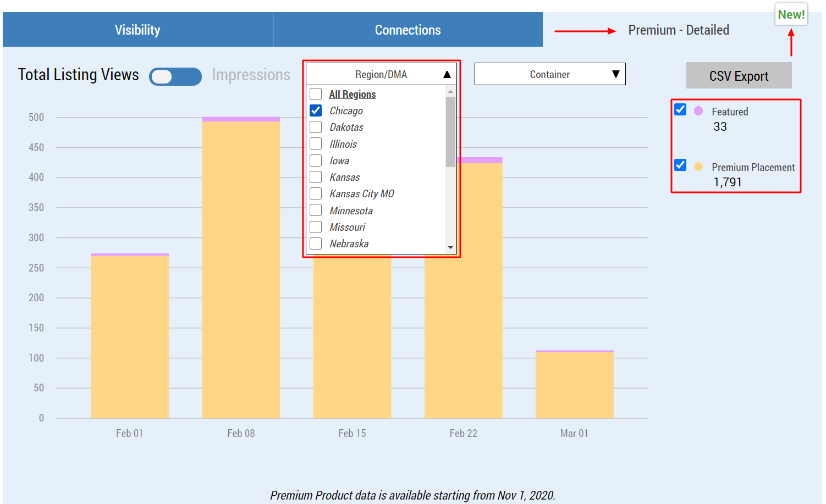The height and width of the screenshot is (504, 826).
Task: Click the Premium Placement orange color dot
Action: click(x=698, y=167)
